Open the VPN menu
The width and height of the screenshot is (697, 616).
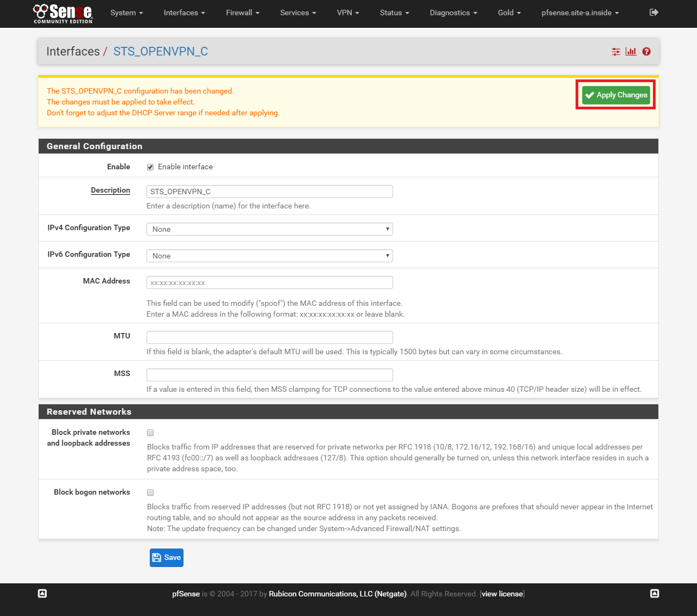click(x=348, y=13)
